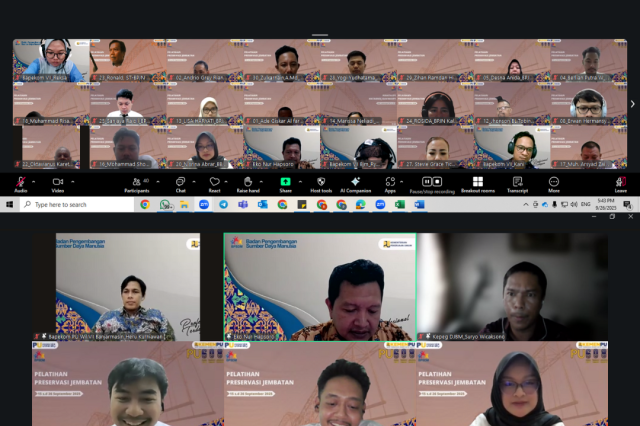Open Host tools menu
The height and width of the screenshot is (426, 640).
pyautogui.click(x=321, y=182)
